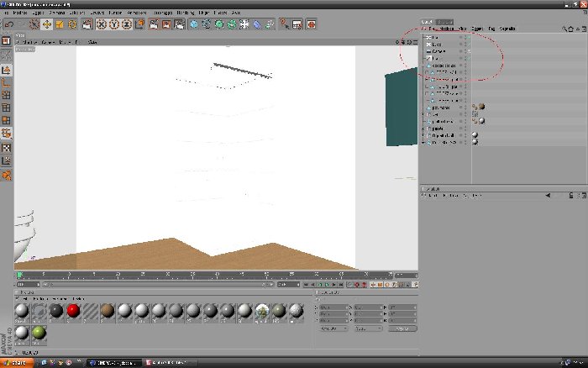This screenshot has width=588, height=368.
Task: Select the brown wood material sphere
Action: tap(108, 311)
